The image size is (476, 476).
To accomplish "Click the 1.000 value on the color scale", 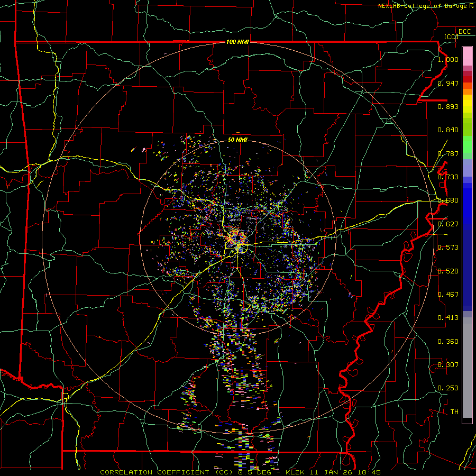I will click(448, 59).
